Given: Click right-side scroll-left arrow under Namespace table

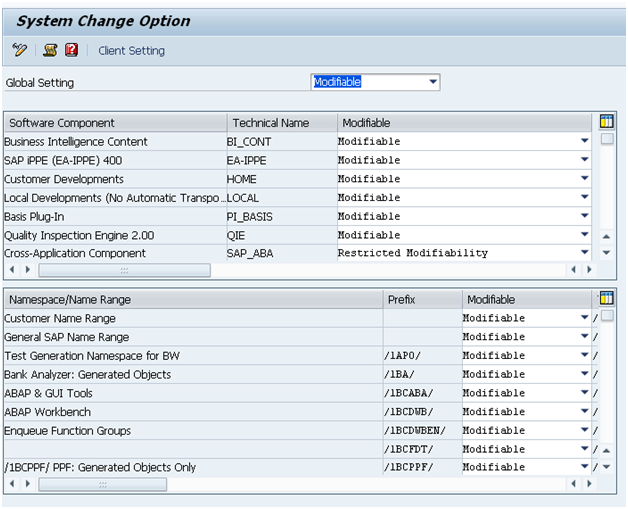Looking at the screenshot, I should point(574,484).
